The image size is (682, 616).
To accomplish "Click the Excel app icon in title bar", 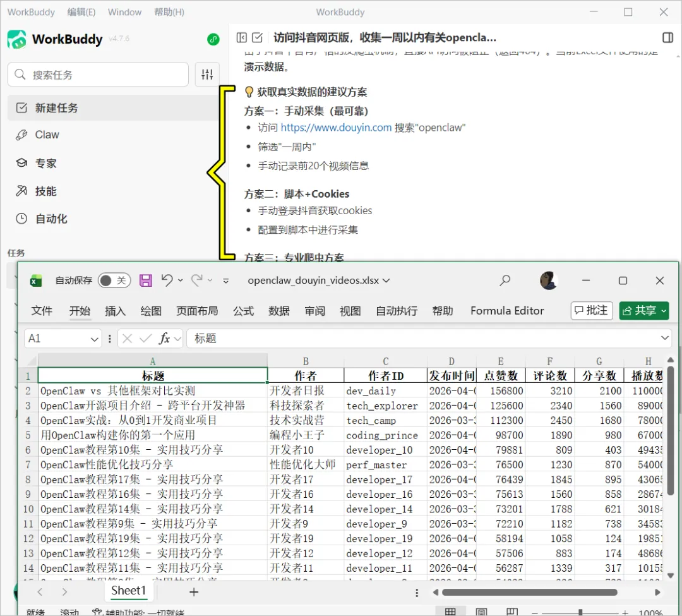I will coord(36,281).
